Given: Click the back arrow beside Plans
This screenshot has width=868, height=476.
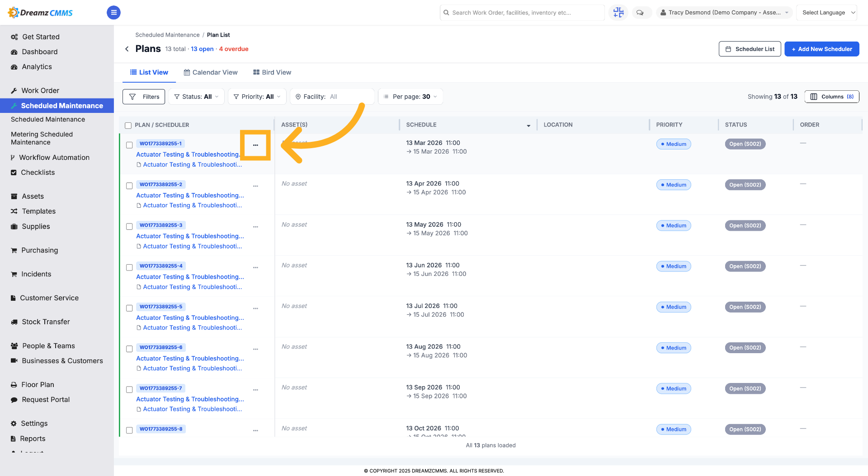Looking at the screenshot, I should pos(127,49).
